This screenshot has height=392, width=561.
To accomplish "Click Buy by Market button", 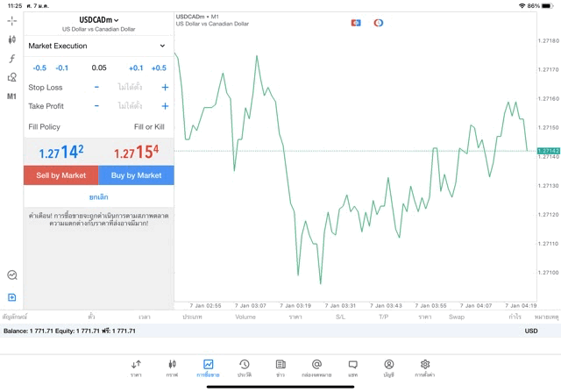I will pos(137,175).
